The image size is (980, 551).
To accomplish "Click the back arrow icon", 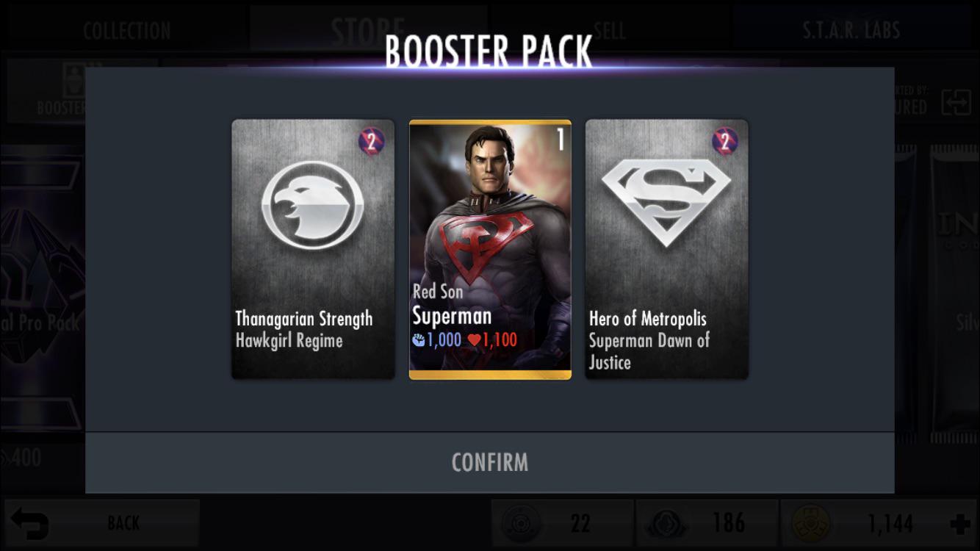I will pyautogui.click(x=30, y=524).
